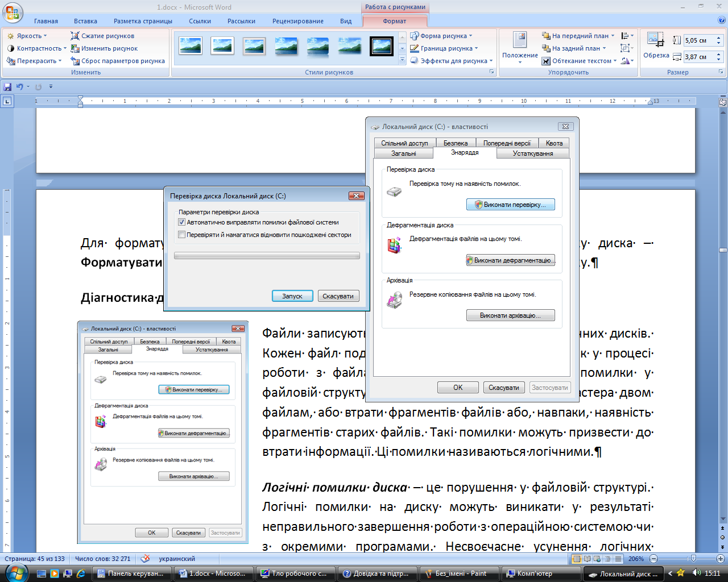Click zoom in plus button

click(720, 559)
